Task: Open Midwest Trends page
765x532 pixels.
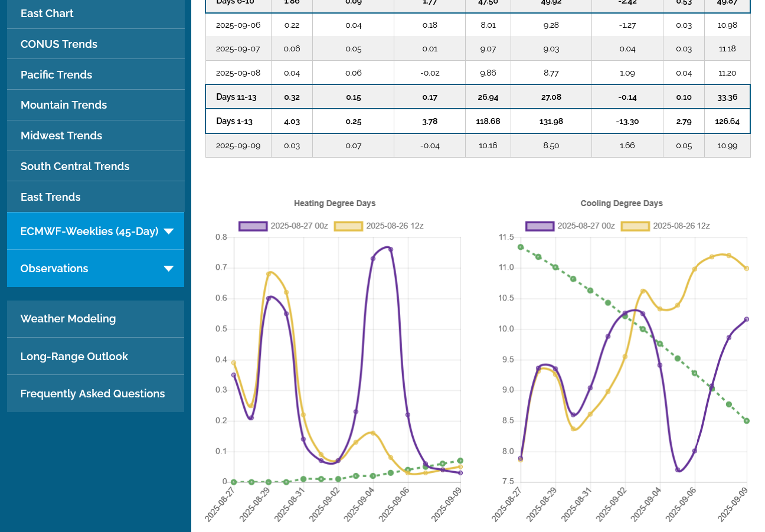Action: tap(61, 136)
